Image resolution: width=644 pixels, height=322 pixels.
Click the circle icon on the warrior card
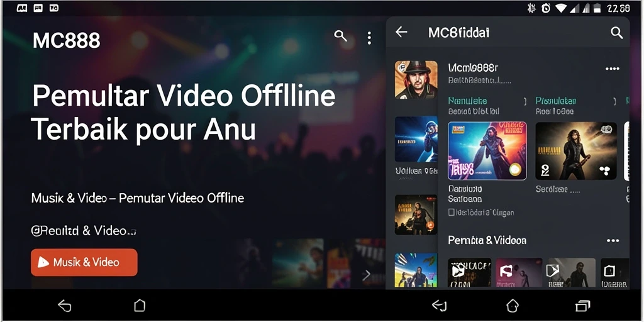(514, 169)
